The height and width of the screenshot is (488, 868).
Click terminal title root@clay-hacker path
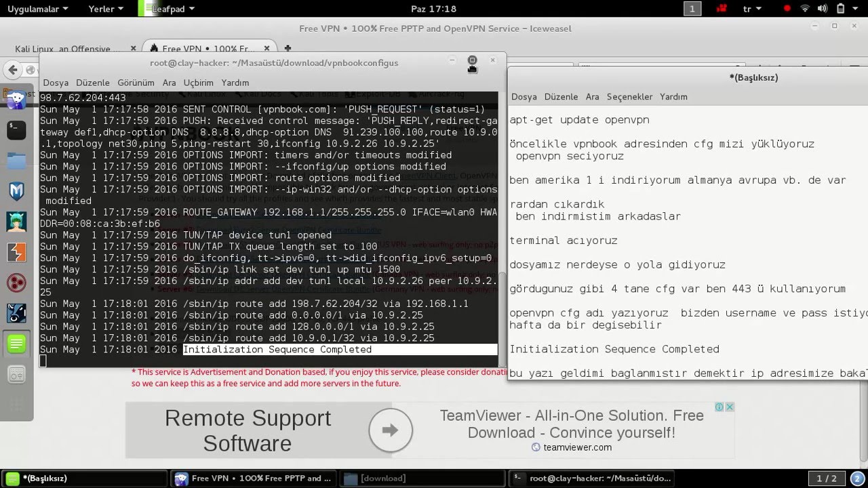pos(274,62)
